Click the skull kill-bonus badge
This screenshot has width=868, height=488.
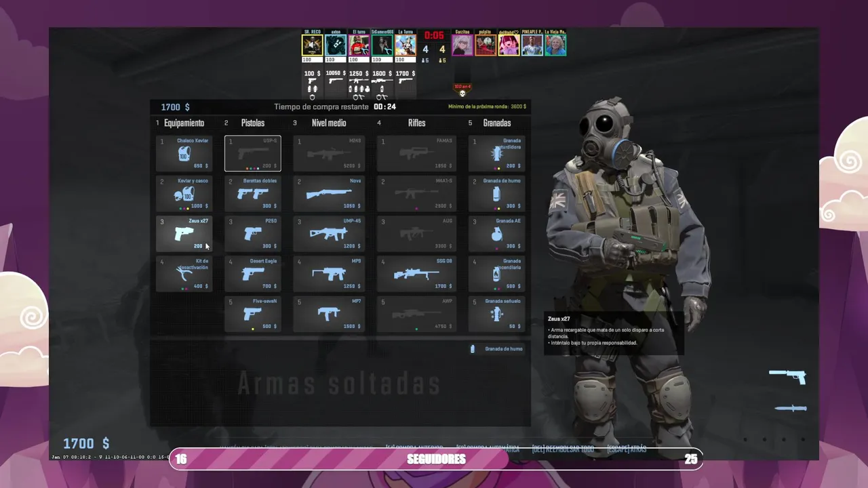click(x=462, y=91)
